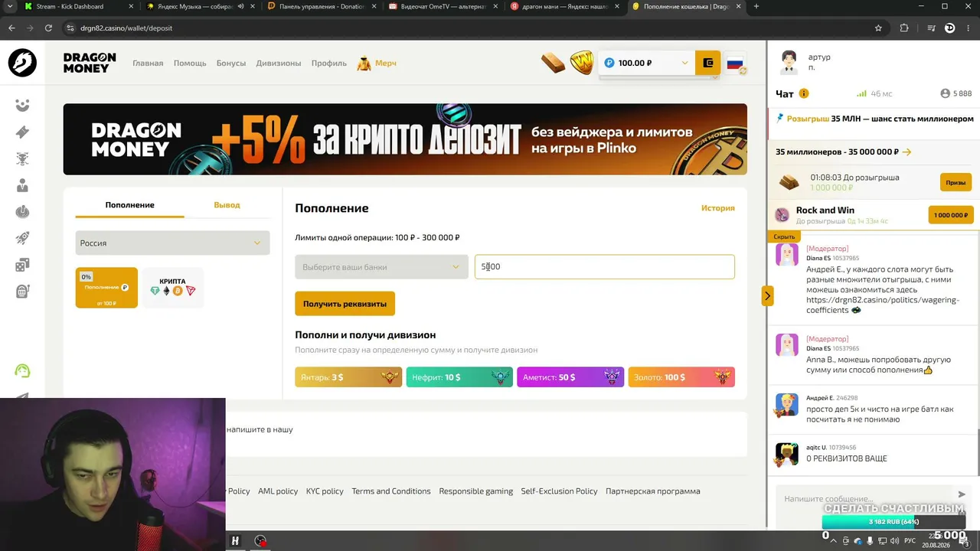Click the online users count icon in chat

(x=945, y=93)
